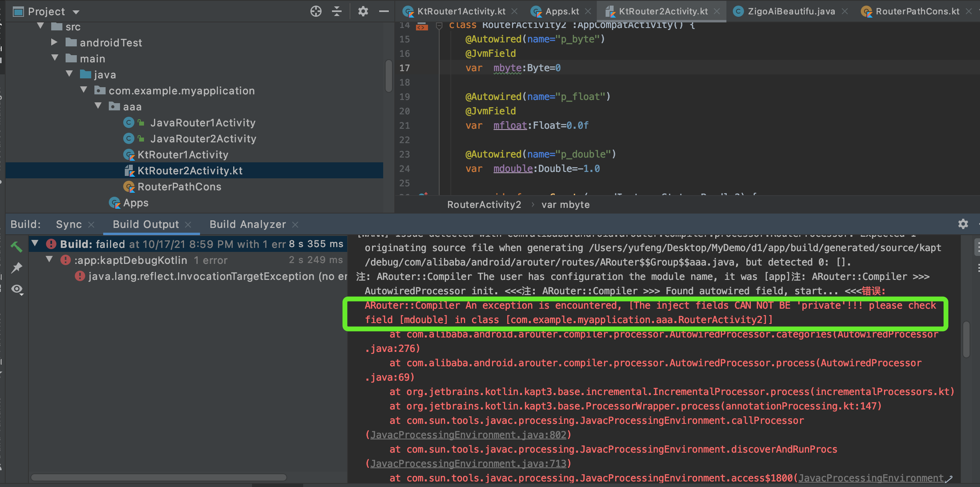Open the ZigoAiBeautifu.java editor tab
Viewport: 980px width, 487px height.
[x=791, y=11]
